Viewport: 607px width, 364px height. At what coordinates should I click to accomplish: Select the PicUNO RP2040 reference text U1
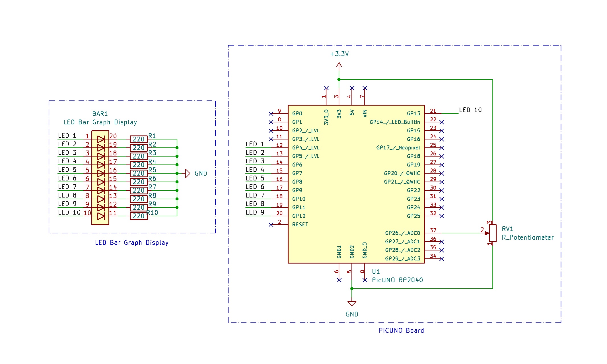376,272
